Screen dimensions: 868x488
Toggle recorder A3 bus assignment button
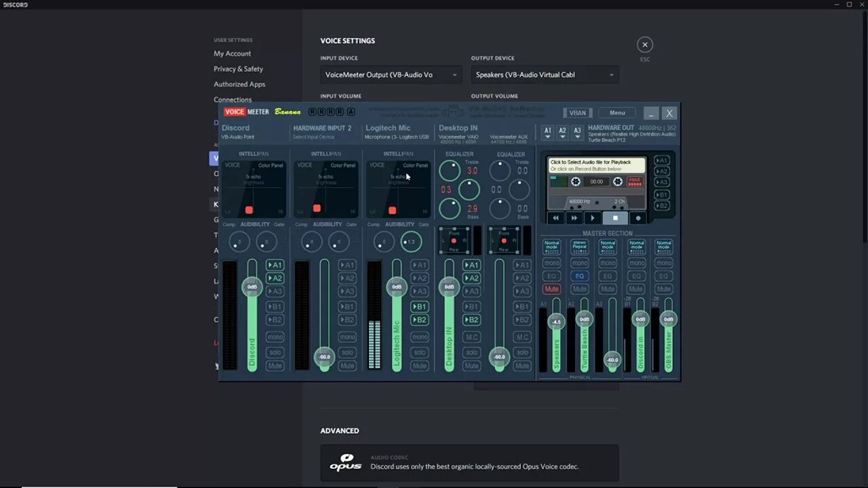coord(662,182)
